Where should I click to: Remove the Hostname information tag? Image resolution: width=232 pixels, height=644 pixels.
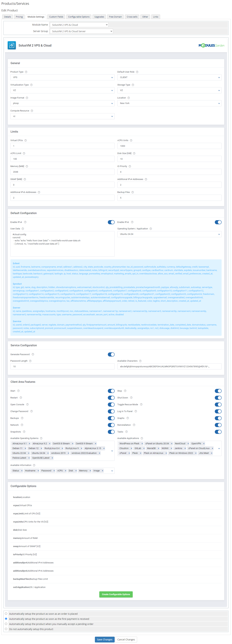(38, 471)
